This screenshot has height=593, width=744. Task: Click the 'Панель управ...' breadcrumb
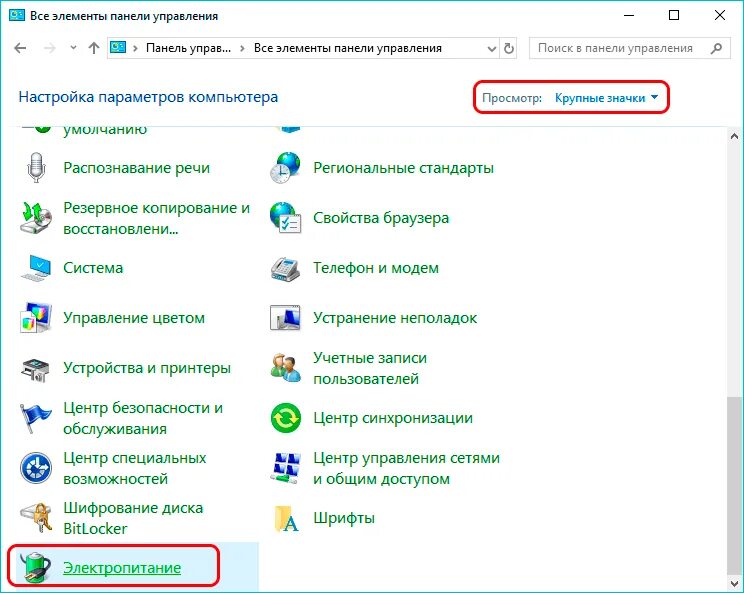pyautogui.click(x=188, y=48)
